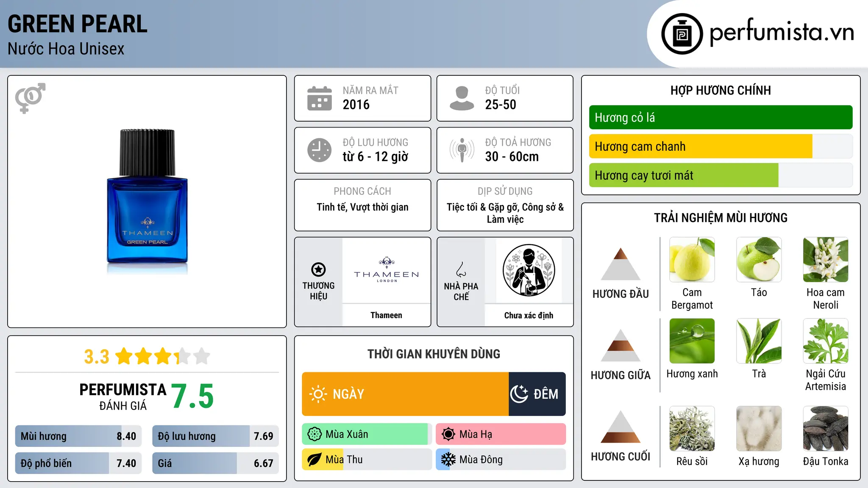Open the Hương xanh note image
The image size is (868, 488).
[692, 341]
